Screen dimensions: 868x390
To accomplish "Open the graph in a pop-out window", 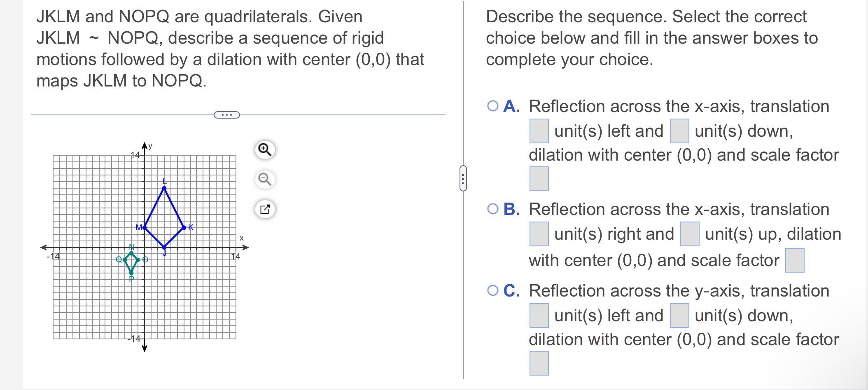I will pyautogui.click(x=264, y=209).
